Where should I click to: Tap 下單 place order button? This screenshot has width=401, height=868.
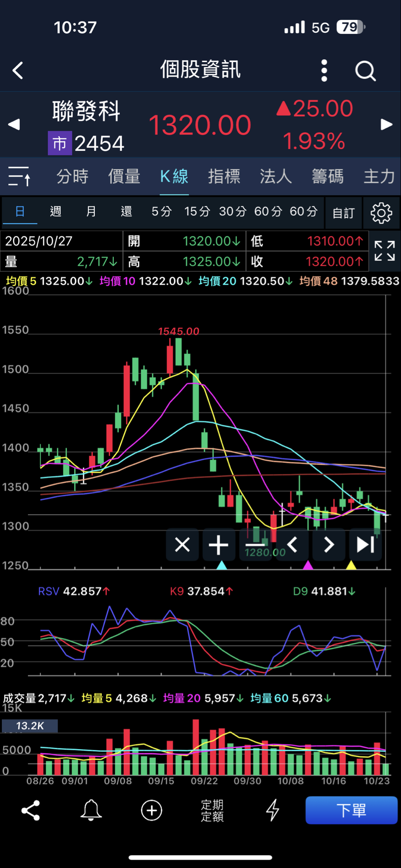[352, 810]
